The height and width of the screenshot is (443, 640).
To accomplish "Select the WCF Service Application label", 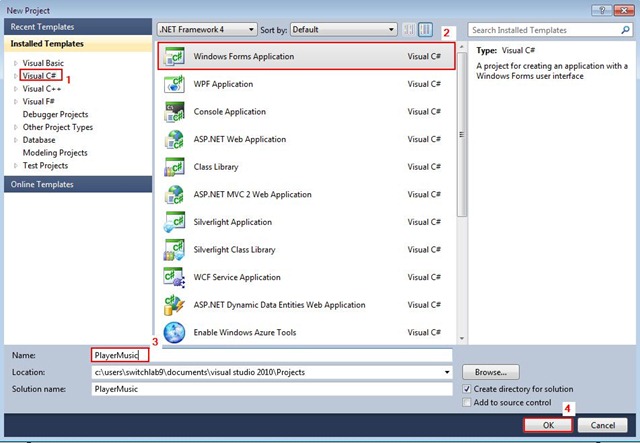I will click(x=237, y=277).
